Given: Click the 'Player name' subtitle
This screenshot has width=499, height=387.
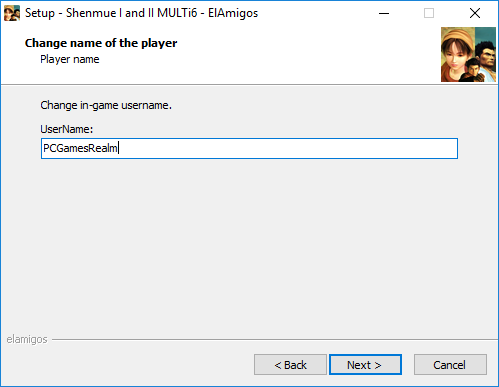Looking at the screenshot, I should pyautogui.click(x=70, y=59).
